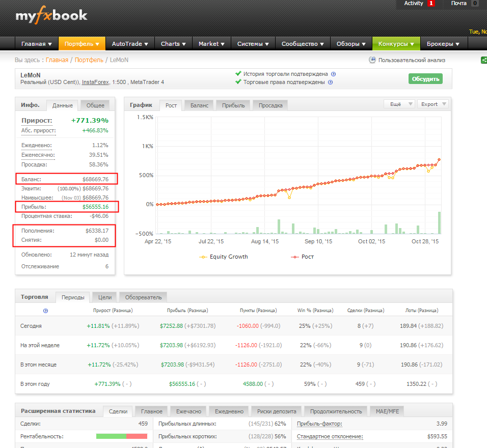
Task: Click the green Обсудить button
Action: coord(425,79)
